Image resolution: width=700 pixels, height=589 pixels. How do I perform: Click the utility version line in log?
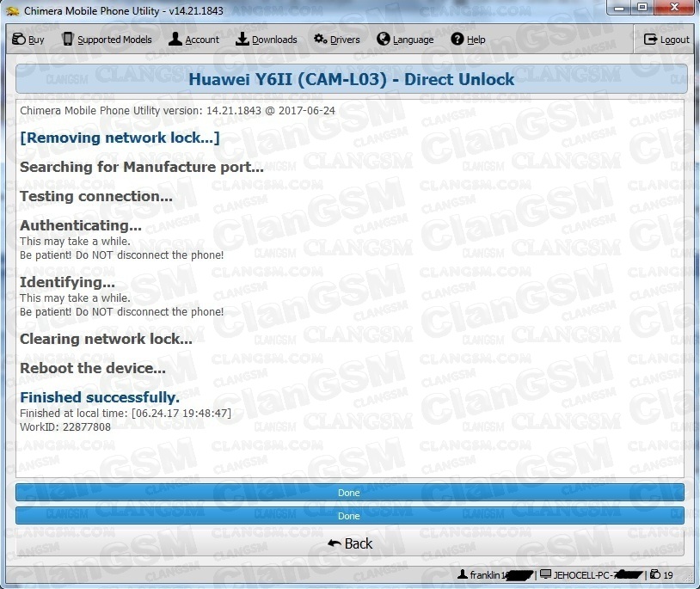click(x=177, y=111)
